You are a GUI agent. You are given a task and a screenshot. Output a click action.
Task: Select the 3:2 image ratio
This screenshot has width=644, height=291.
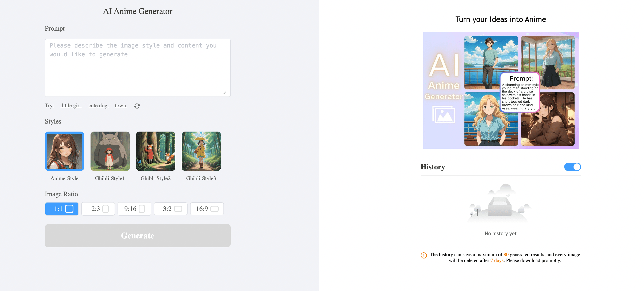pos(170,209)
